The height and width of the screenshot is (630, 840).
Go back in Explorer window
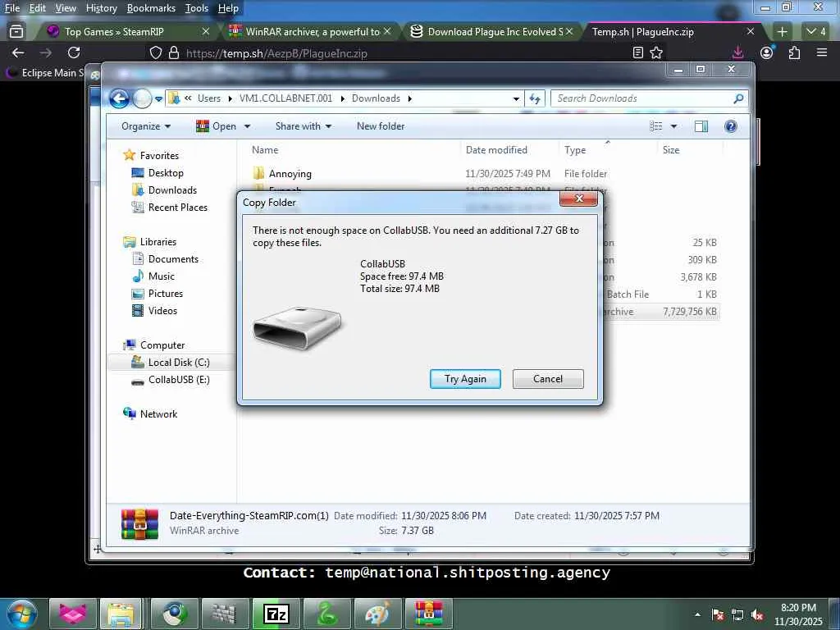tap(120, 98)
